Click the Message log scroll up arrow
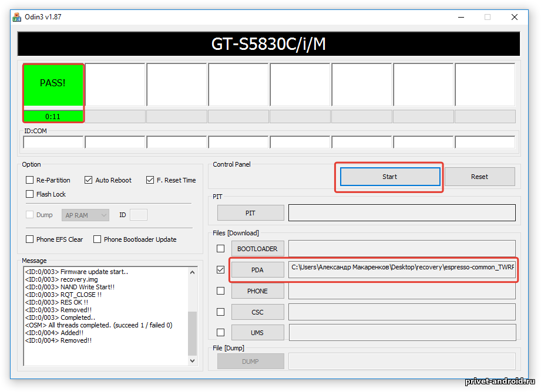 (x=193, y=272)
